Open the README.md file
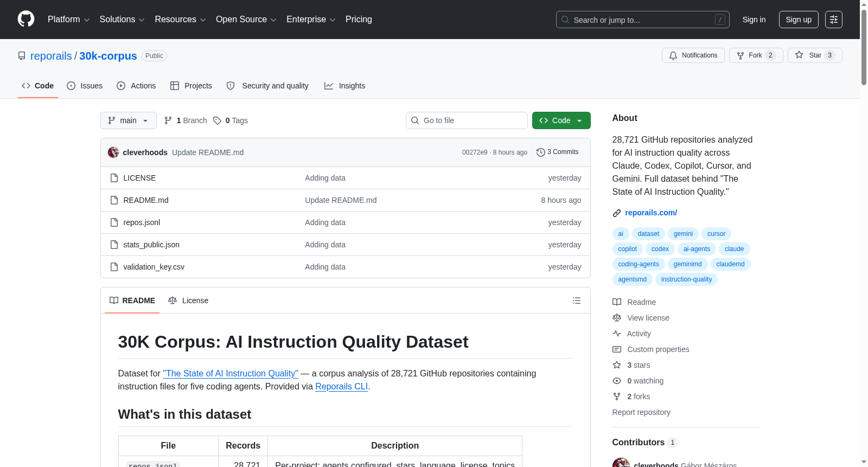The height and width of the screenshot is (467, 868). pos(146,200)
